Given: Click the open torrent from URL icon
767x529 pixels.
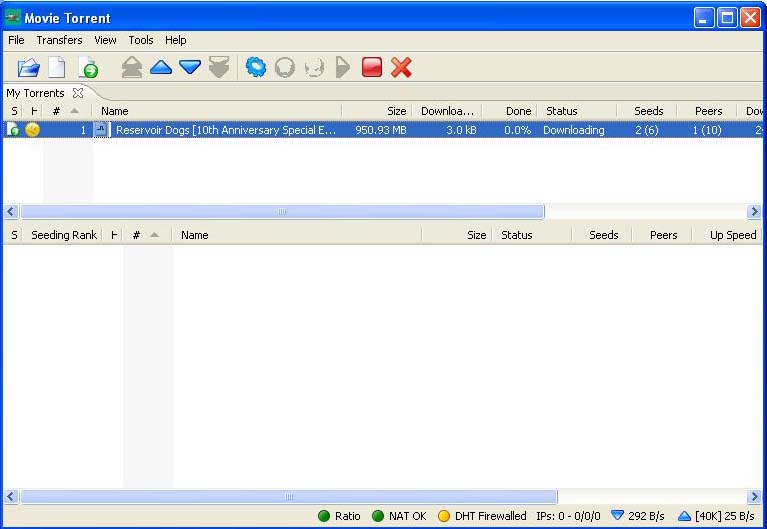Looking at the screenshot, I should point(89,68).
